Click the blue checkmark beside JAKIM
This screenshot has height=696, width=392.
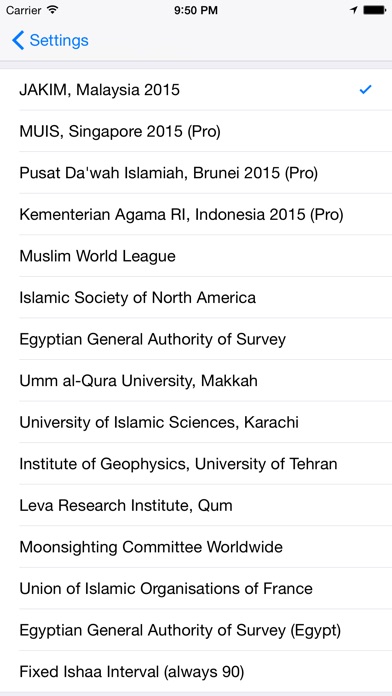pyautogui.click(x=365, y=90)
